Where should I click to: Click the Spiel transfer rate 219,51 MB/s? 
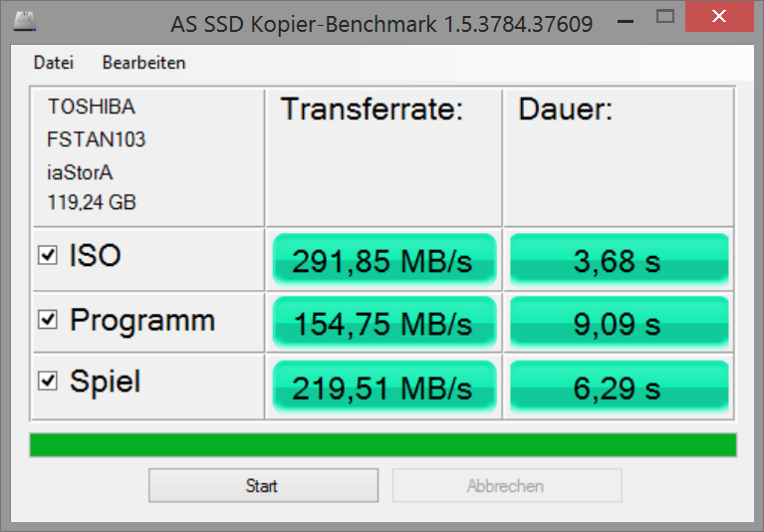383,386
